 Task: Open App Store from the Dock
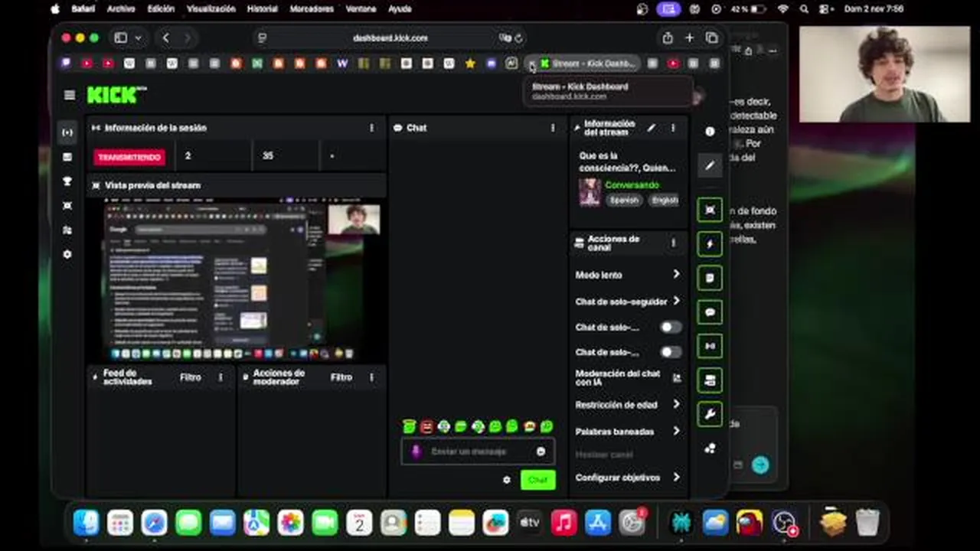598,523
